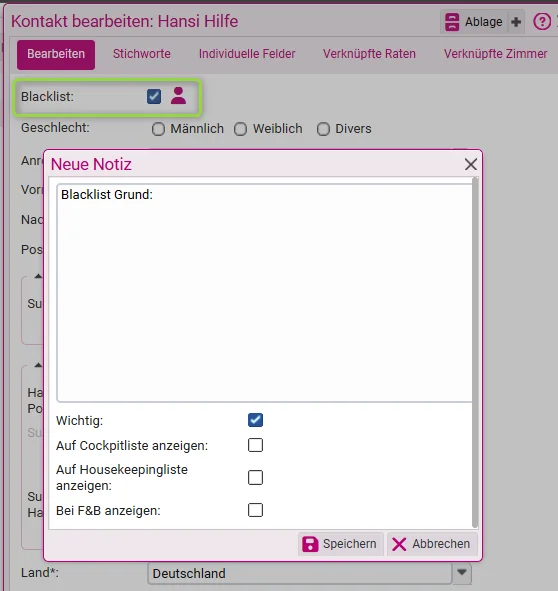Click the Ablage button label
The image size is (558, 591).
pos(483,22)
